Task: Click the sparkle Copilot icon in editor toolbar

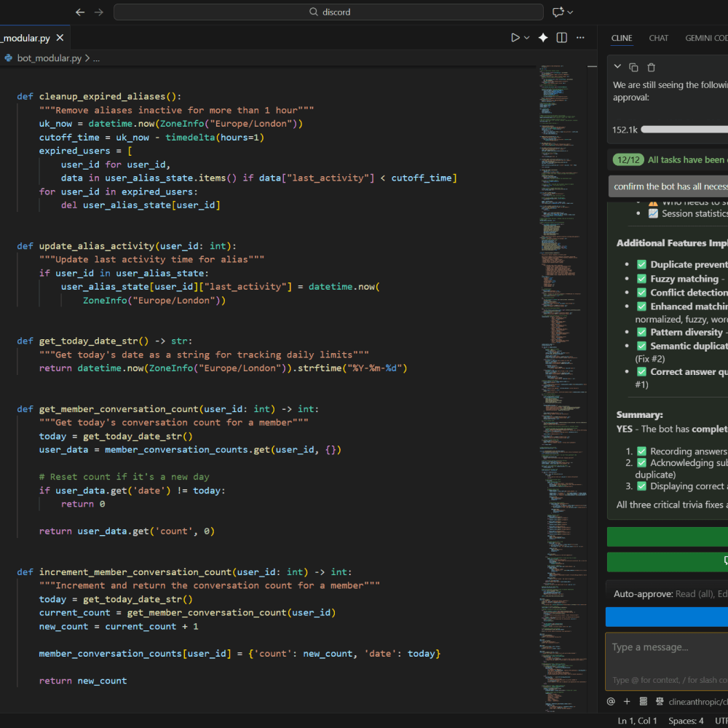Action: coord(543,37)
